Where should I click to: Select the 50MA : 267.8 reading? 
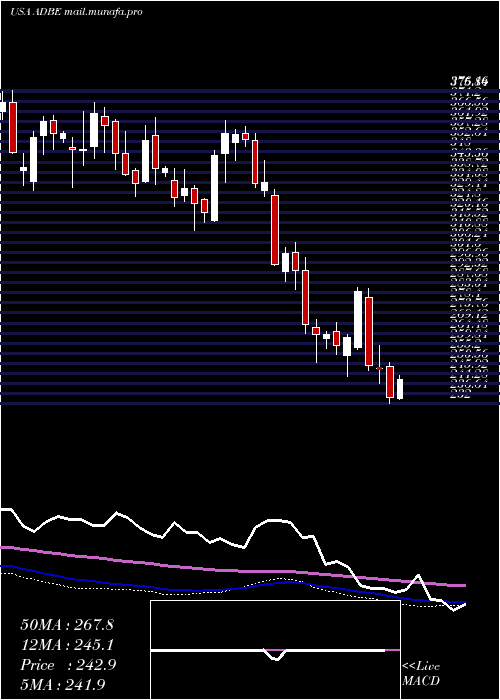(x=67, y=625)
